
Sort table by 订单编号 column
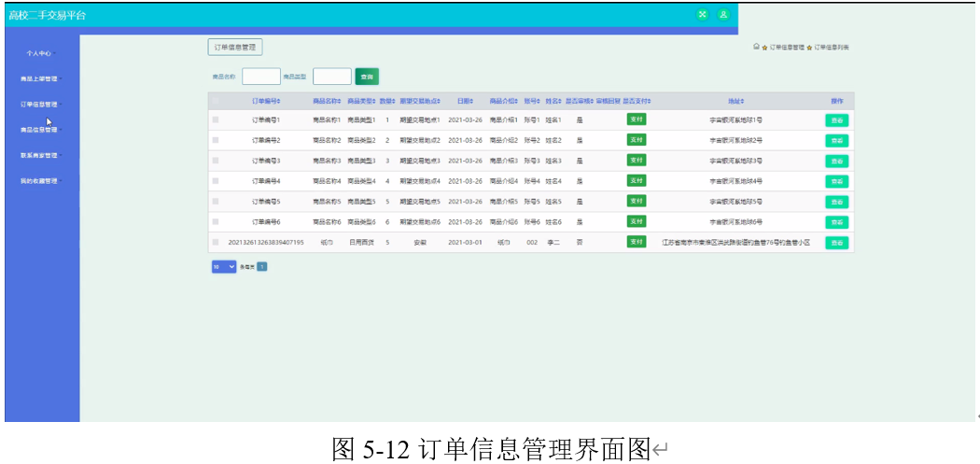[x=266, y=101]
